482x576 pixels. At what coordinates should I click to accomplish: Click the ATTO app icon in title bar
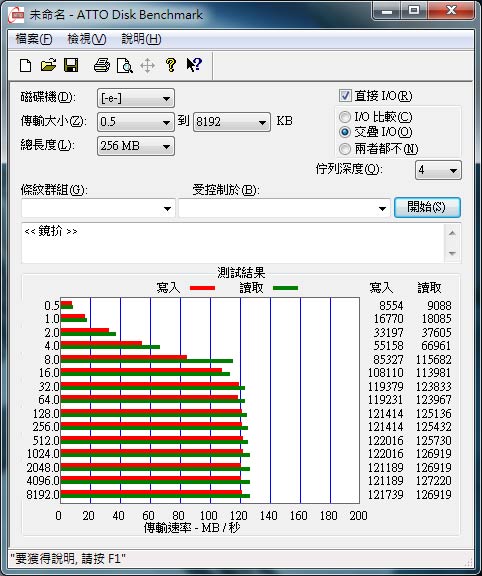tap(16, 15)
